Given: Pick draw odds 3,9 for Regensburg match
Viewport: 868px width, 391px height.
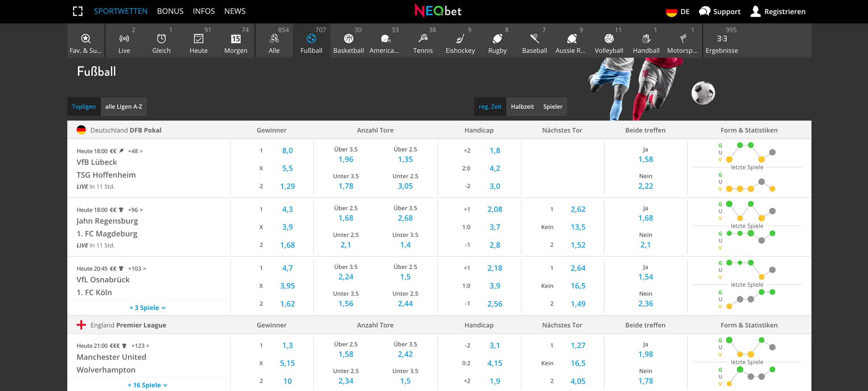Looking at the screenshot, I should (x=288, y=227).
